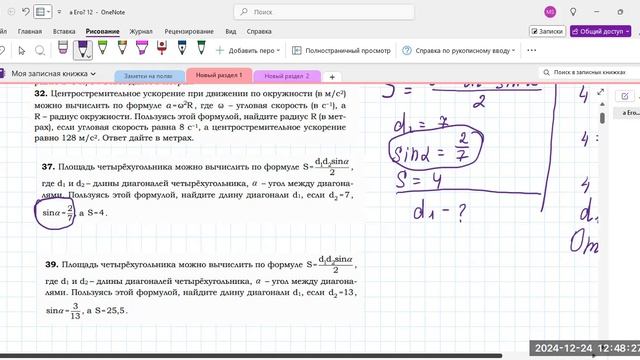The height and width of the screenshot is (360, 640).
Task: Select the green pen
Action: click(102, 48)
